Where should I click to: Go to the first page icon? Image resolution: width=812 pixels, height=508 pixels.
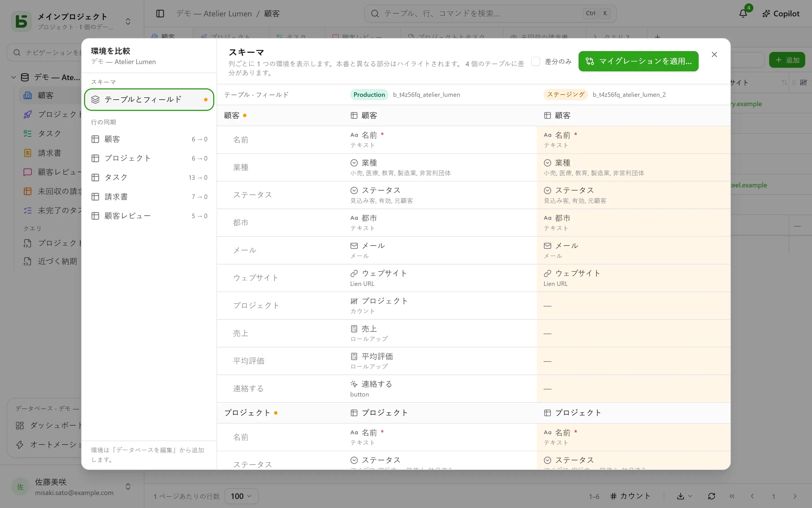pos(732,496)
